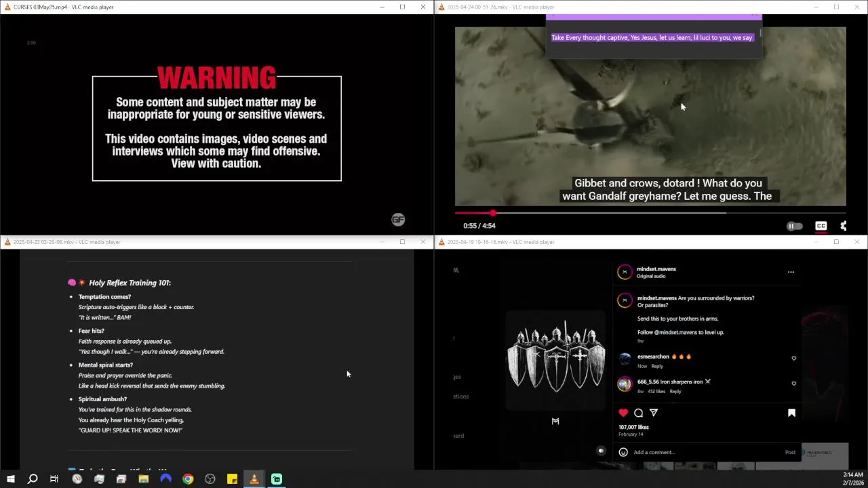Open the 666_5.56 username link

coord(648,382)
